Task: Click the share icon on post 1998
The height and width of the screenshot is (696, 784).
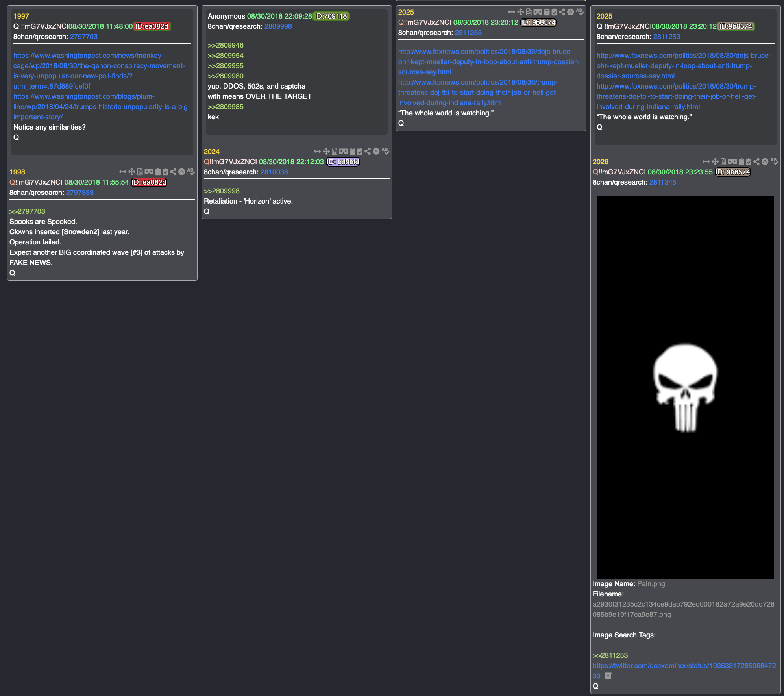Action: point(173,172)
